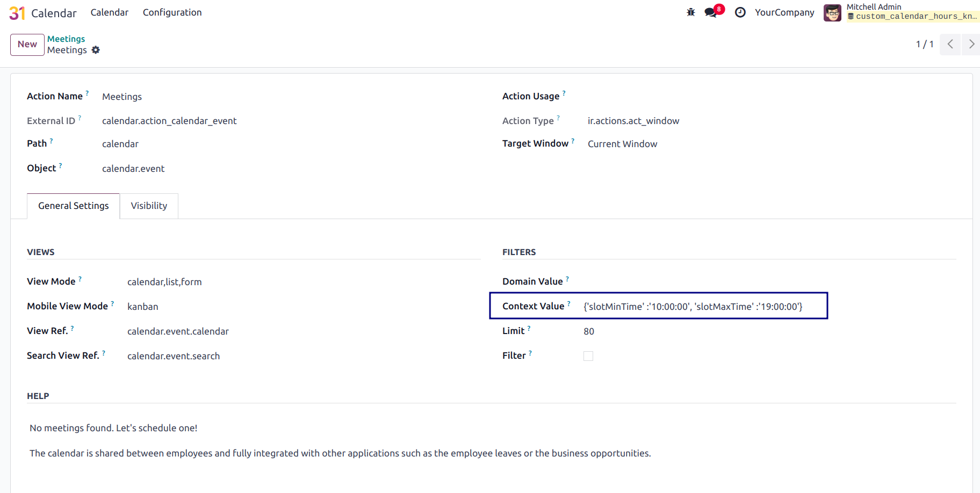
Task: Click the Calendar app title
Action: click(54, 13)
